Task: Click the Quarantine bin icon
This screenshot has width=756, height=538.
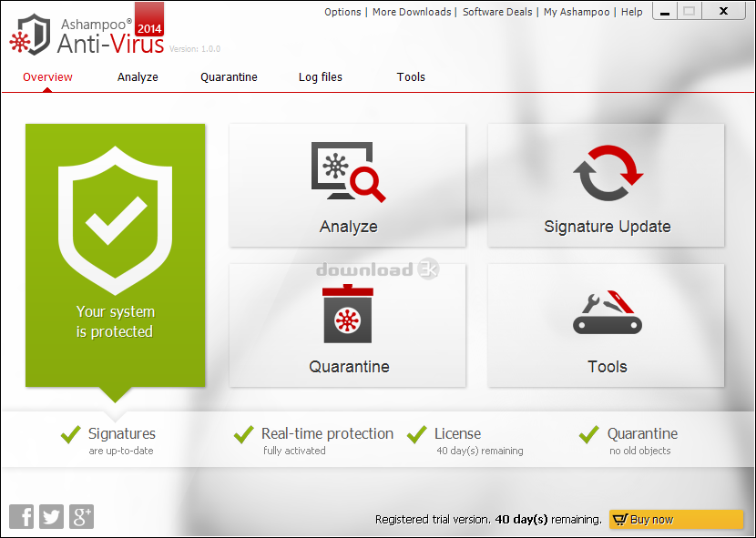Action: pyautogui.click(x=348, y=314)
